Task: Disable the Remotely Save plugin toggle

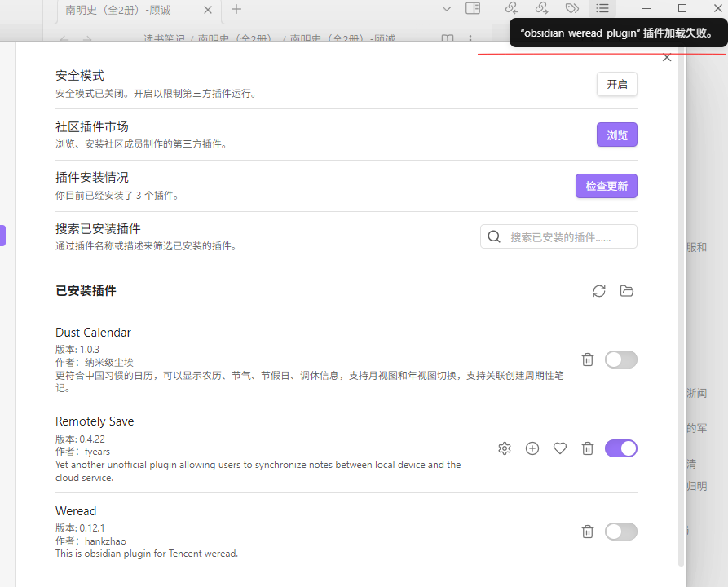Action: [620, 448]
